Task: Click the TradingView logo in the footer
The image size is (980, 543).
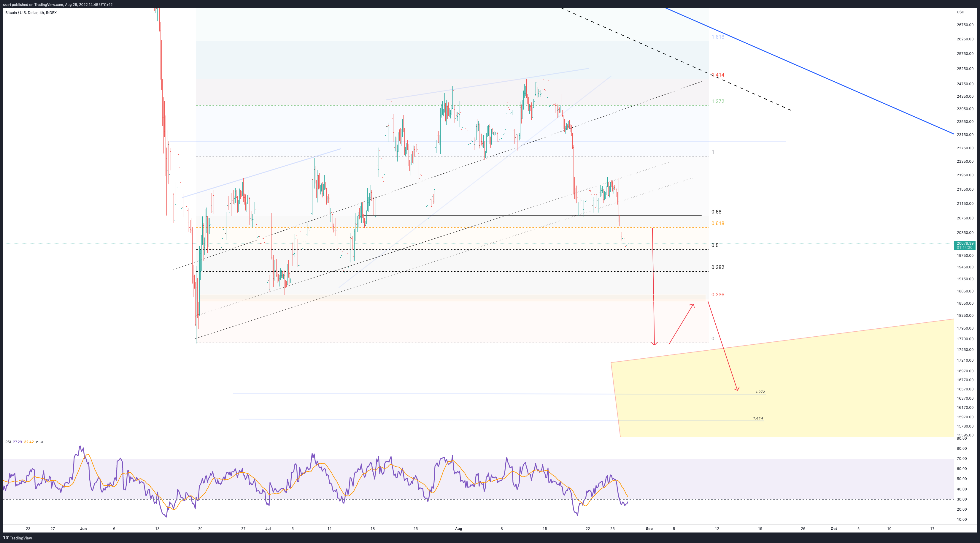Action: pyautogui.click(x=18, y=538)
